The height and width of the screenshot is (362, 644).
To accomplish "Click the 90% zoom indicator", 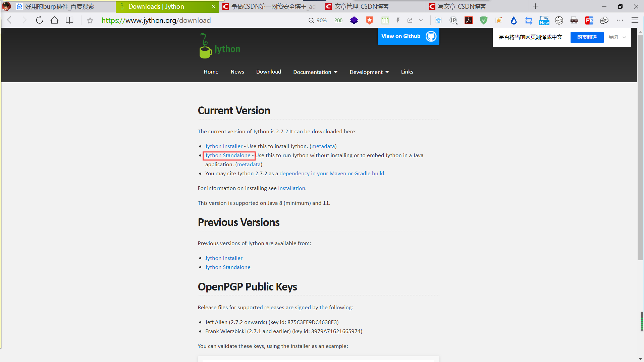I will point(317,20).
